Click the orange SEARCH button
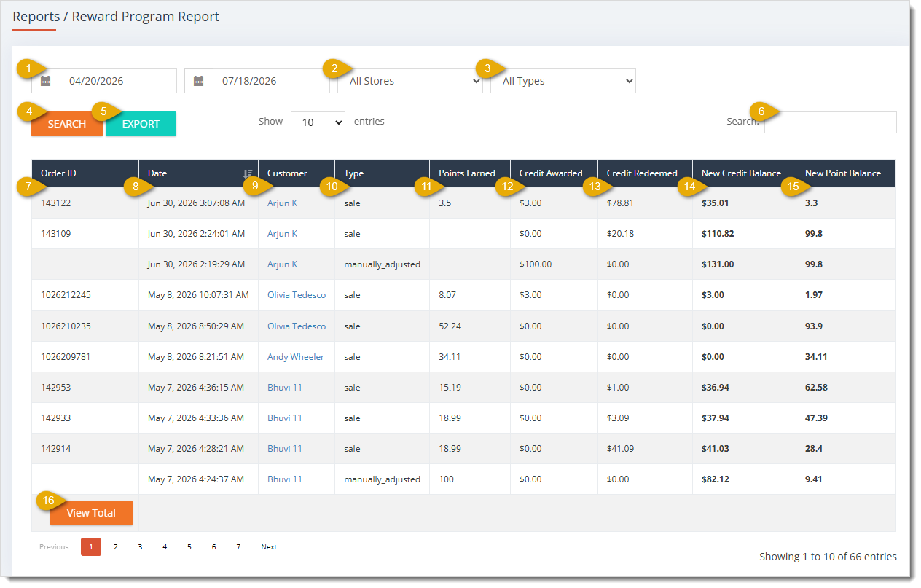The width and height of the screenshot is (921, 588). (67, 124)
